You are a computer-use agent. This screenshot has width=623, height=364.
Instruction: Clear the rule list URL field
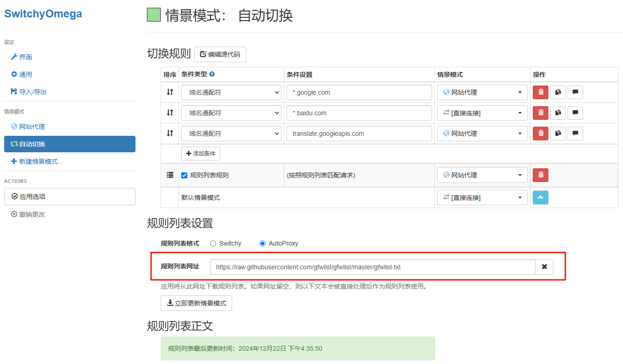(x=544, y=267)
